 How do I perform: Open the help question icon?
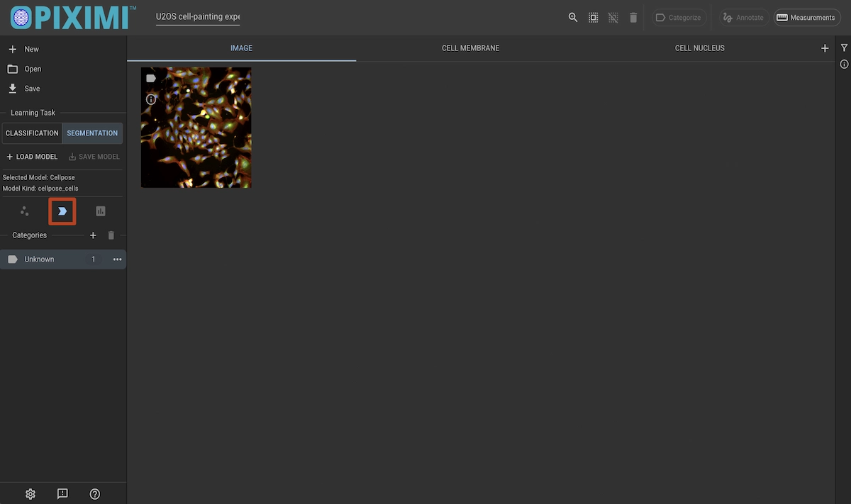(x=95, y=494)
